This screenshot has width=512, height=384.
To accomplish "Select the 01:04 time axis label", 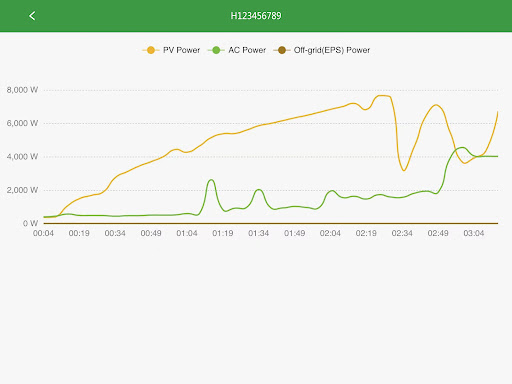I will point(187,233).
